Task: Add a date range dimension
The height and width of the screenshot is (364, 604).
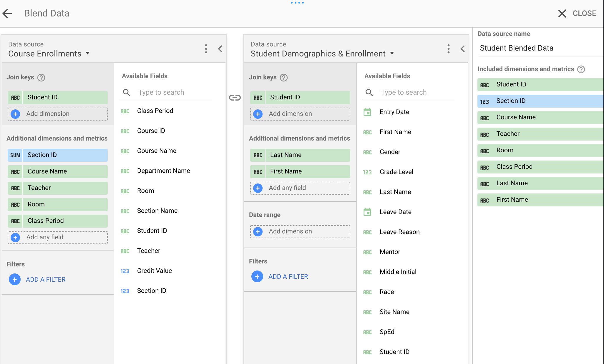Action: (x=300, y=231)
